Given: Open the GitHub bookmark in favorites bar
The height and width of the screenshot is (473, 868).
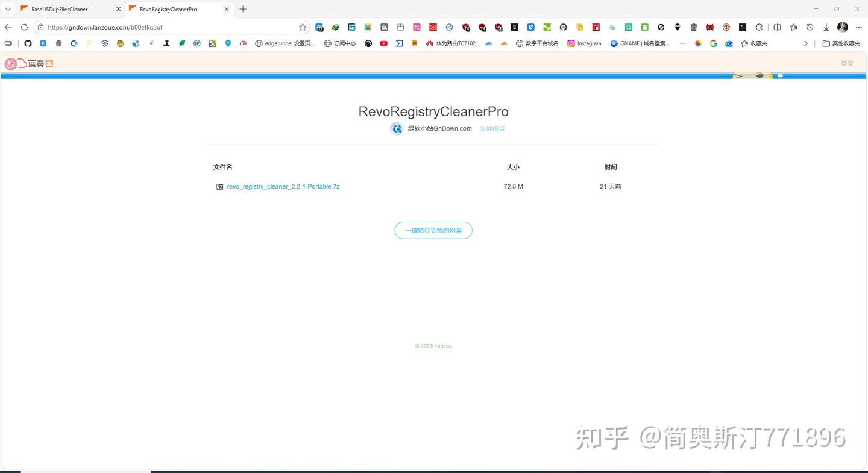Looking at the screenshot, I should (x=28, y=43).
